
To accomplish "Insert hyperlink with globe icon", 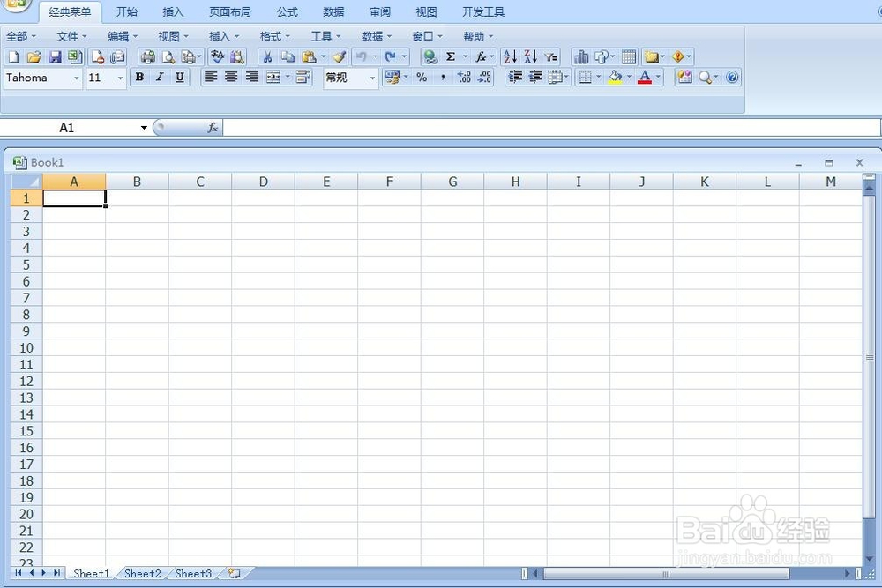I will click(x=430, y=56).
